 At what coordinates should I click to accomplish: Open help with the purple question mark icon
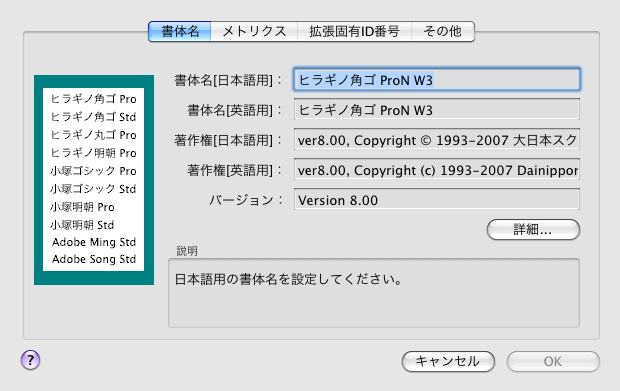coord(30,360)
